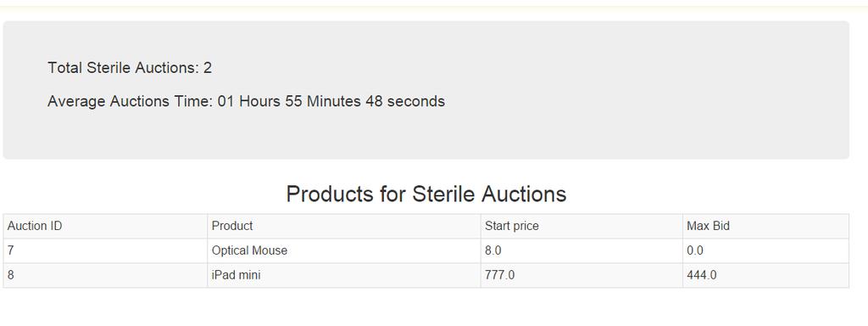Click the 0.0 max bid cell
This screenshot has width=868, height=326.
pyautogui.click(x=765, y=250)
